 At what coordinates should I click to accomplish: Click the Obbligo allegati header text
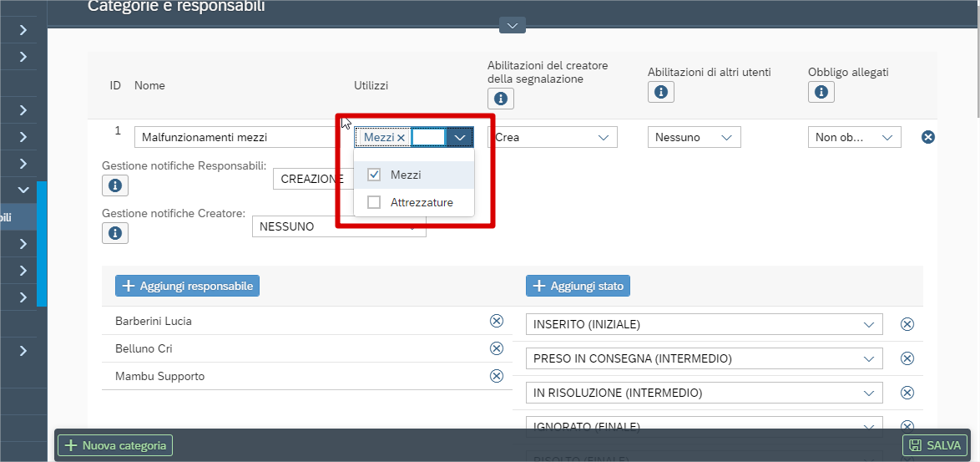848,72
